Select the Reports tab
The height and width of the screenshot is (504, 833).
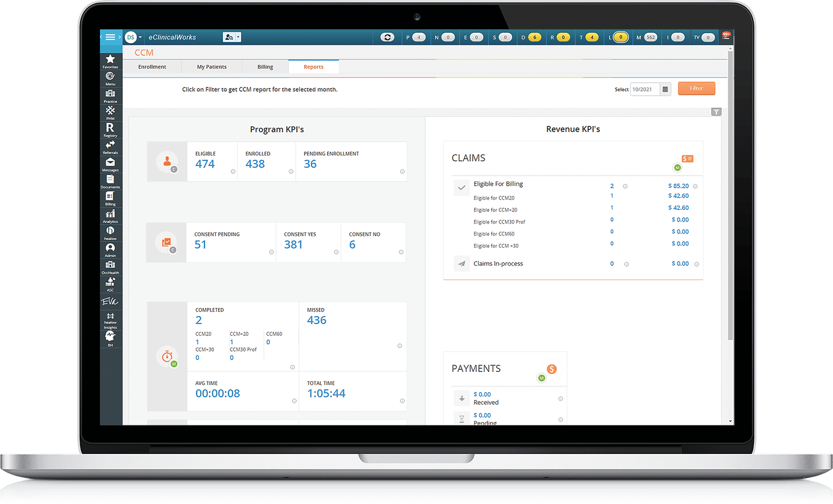[313, 67]
